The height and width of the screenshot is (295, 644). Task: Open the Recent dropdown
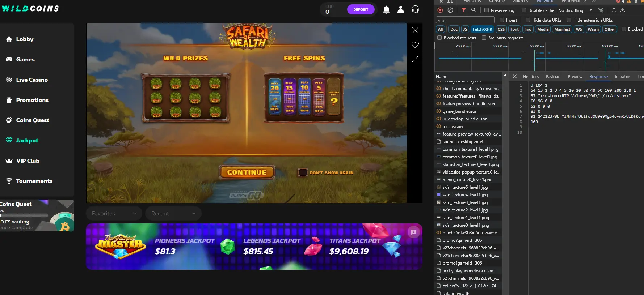(x=173, y=213)
